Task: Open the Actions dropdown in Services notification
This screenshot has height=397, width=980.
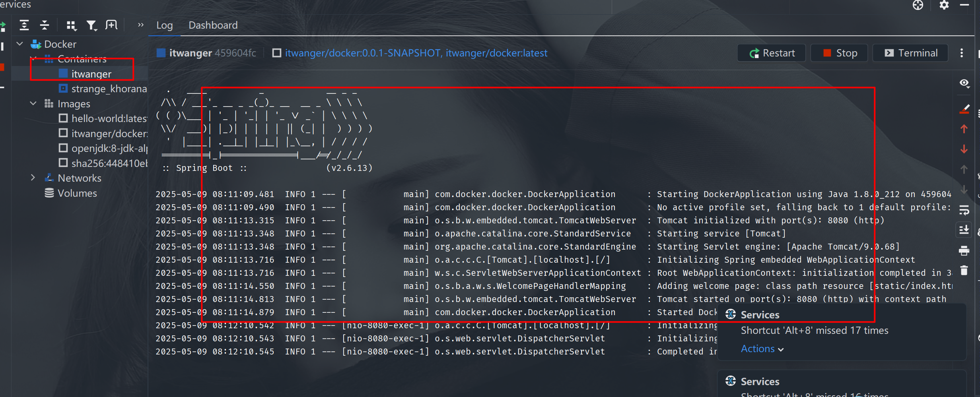Action: (x=762, y=349)
